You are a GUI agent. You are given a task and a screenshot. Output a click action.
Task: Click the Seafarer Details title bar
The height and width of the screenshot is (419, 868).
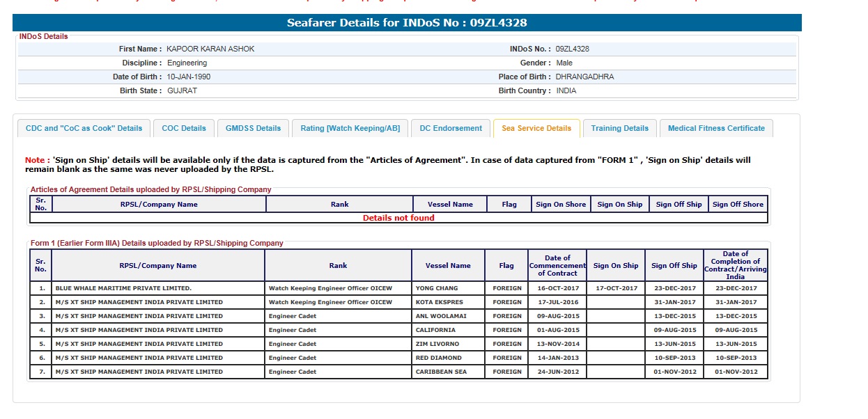click(407, 22)
